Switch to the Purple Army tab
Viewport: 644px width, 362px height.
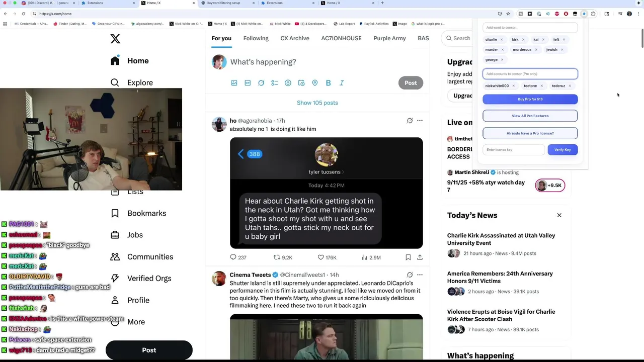pyautogui.click(x=389, y=38)
